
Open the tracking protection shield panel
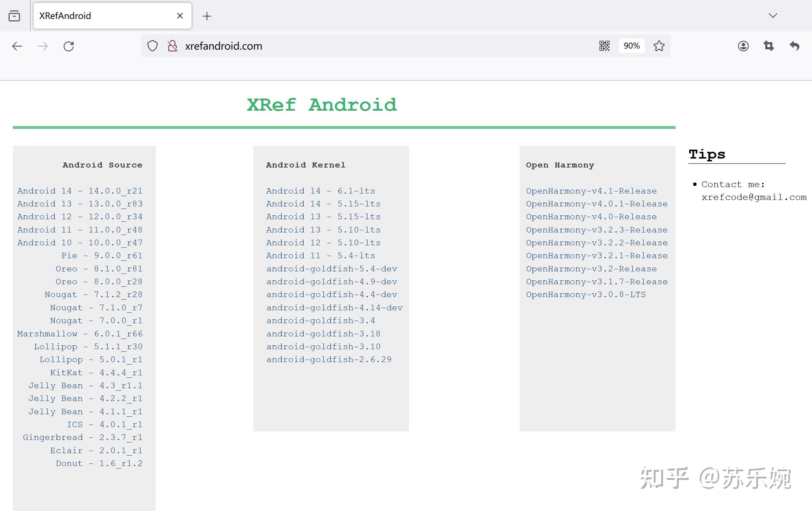[x=153, y=46]
